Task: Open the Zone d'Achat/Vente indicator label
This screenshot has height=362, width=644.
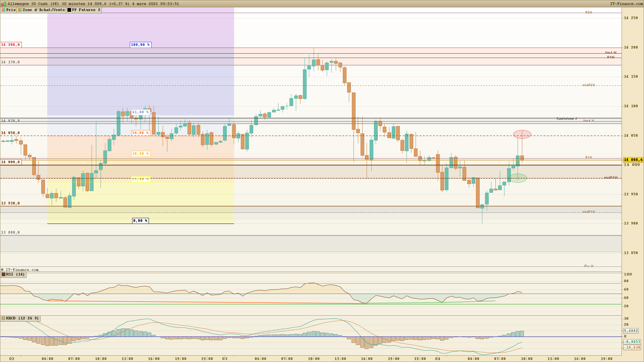Action: click(44, 10)
